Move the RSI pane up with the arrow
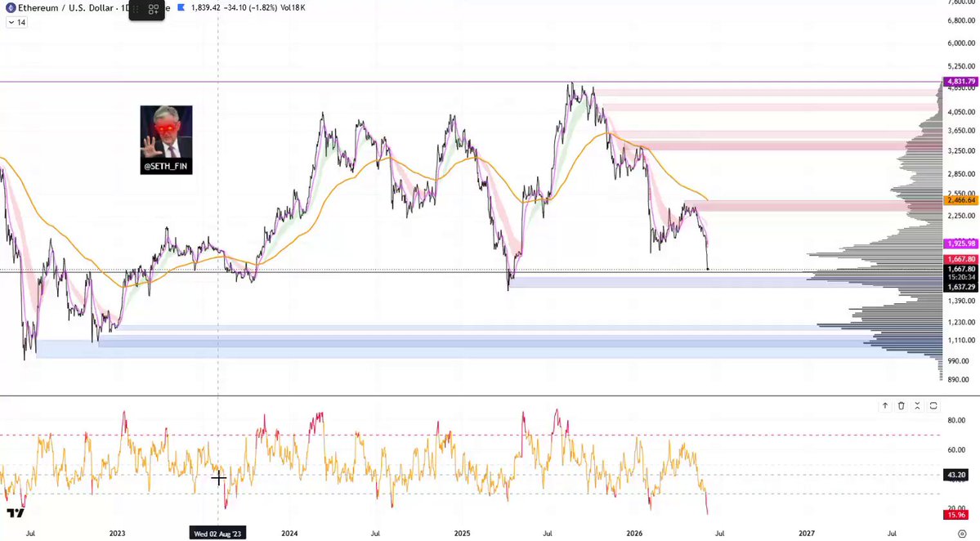980x541 pixels. (x=885, y=406)
